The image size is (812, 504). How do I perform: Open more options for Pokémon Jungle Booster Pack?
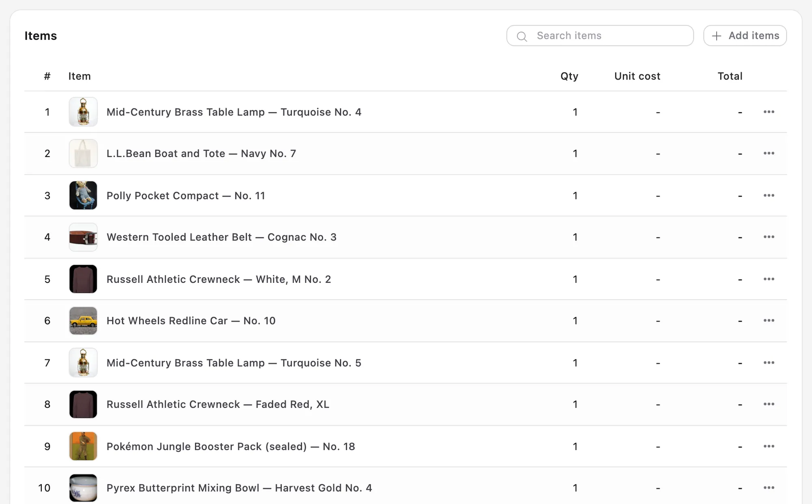pos(769,446)
